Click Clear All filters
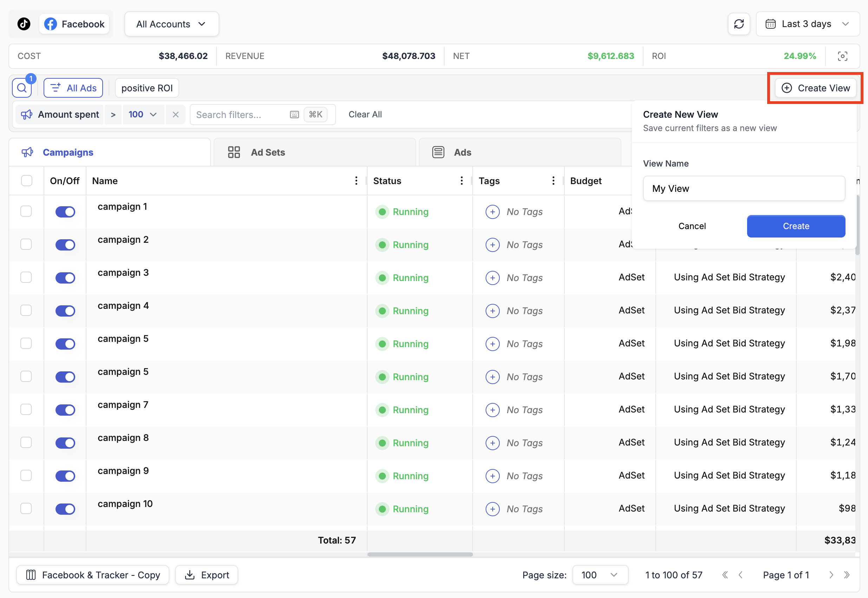Viewport: 868px width, 598px height. pyautogui.click(x=365, y=114)
